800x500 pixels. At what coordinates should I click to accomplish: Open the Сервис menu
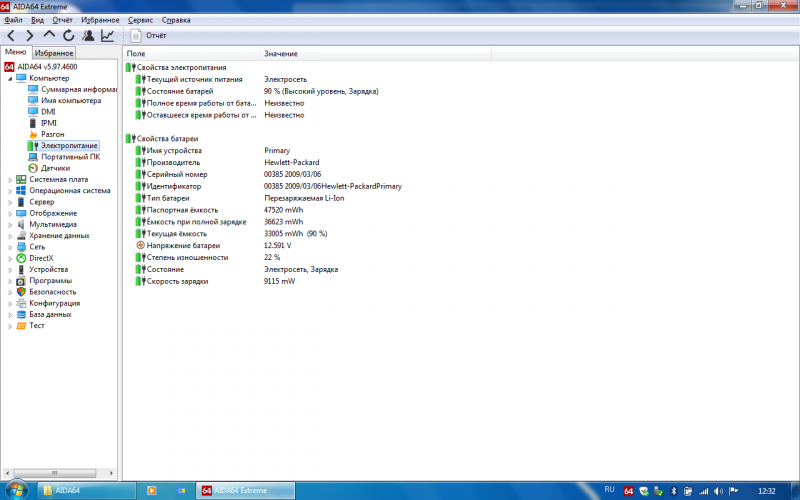tap(140, 20)
